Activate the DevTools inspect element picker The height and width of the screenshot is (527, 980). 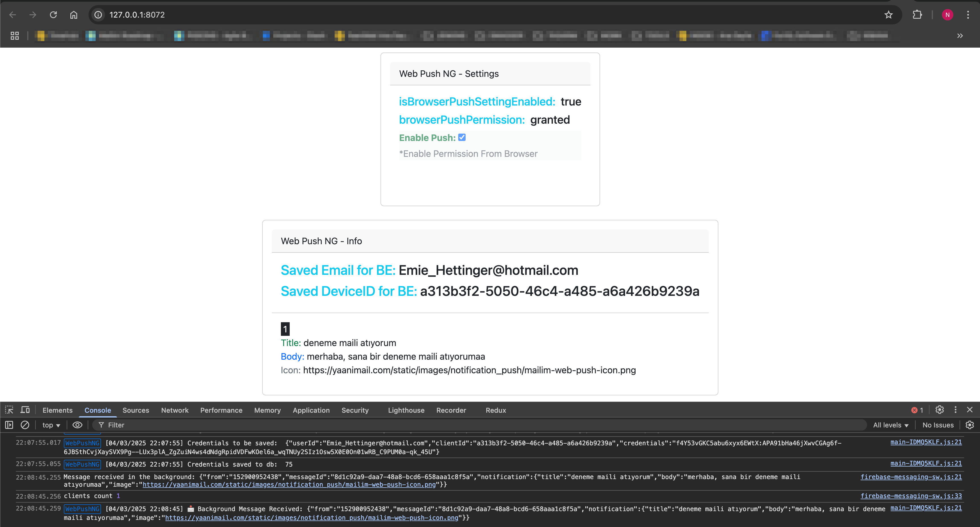click(9, 410)
